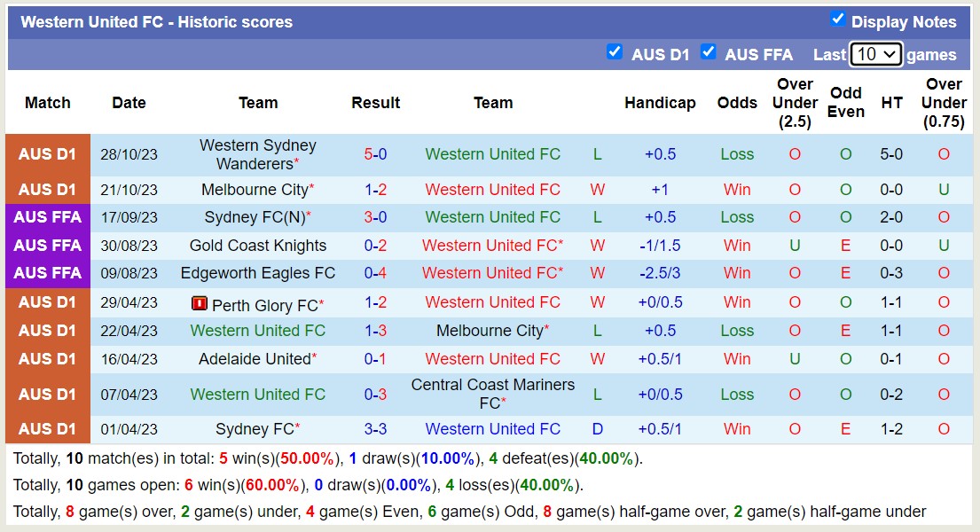
Task: Click Central Coast Mariners FC team link
Action: pyautogui.click(x=492, y=394)
